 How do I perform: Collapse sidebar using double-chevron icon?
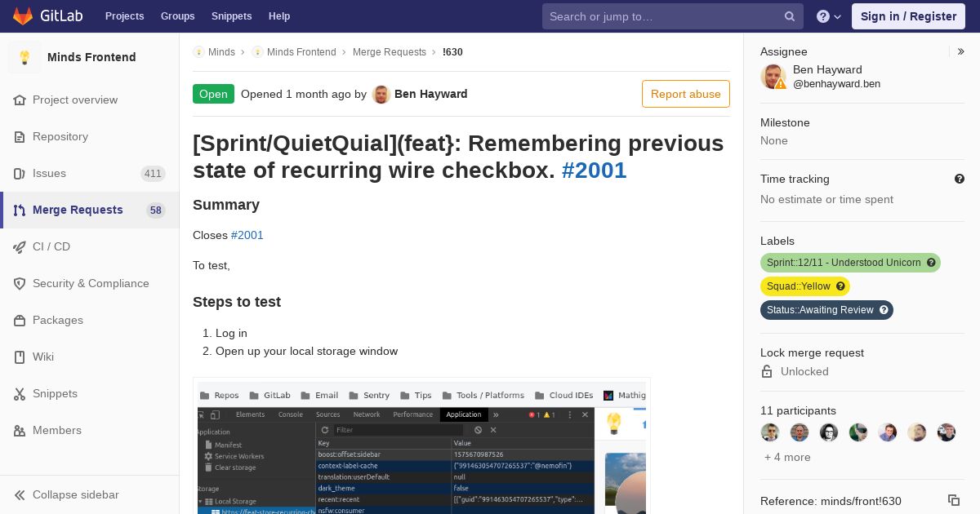(20, 494)
